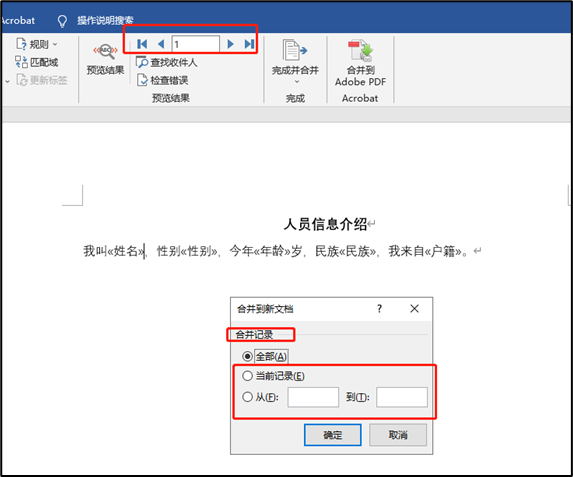This screenshot has height=477, width=573.
Task: Click 操作说明搜索 search box
Action: coord(105,20)
